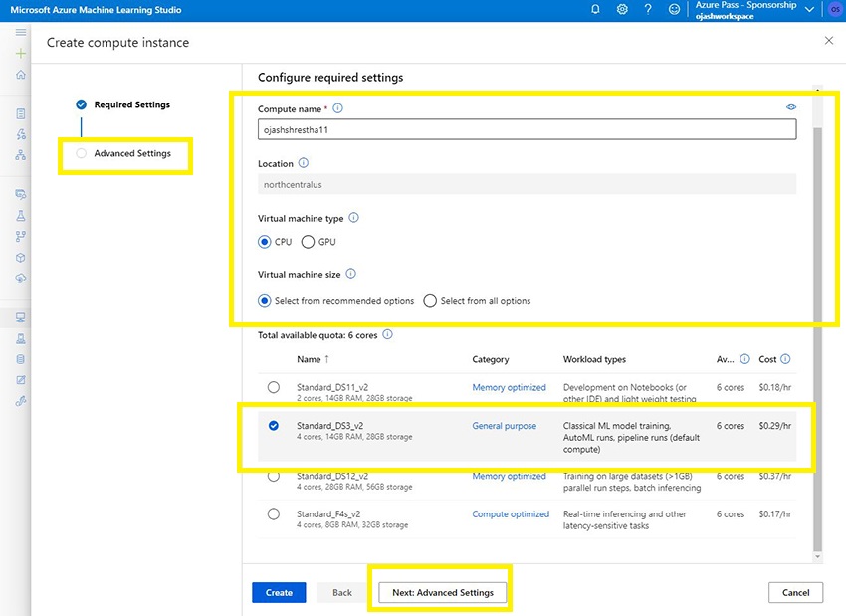Toggle eye icon beside compute name
The width and height of the screenshot is (846, 616).
[x=791, y=107]
